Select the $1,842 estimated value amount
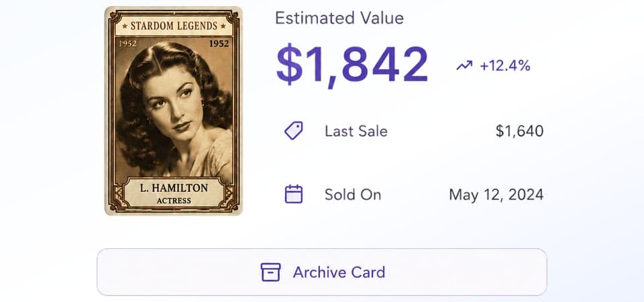644x302 pixels. click(352, 66)
